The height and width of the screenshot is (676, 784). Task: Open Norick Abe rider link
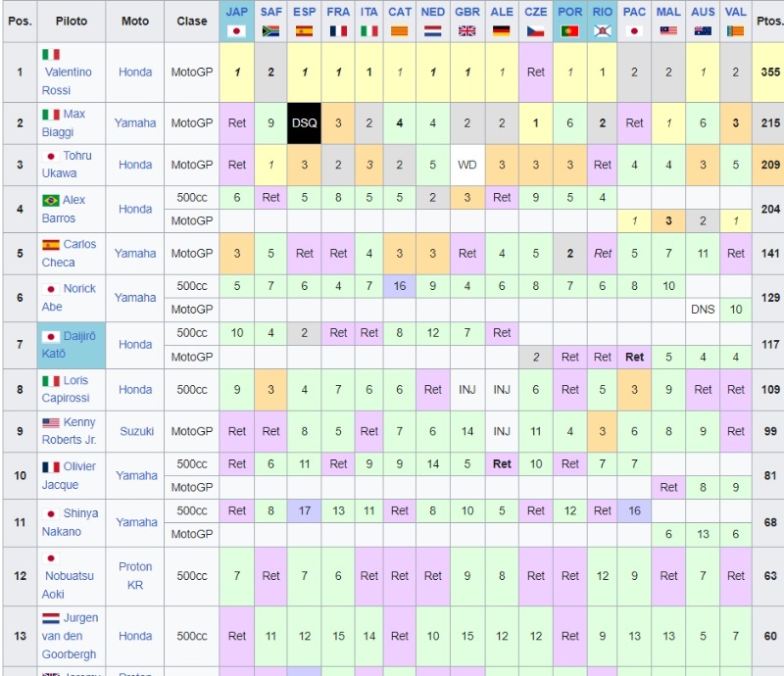coord(69,298)
